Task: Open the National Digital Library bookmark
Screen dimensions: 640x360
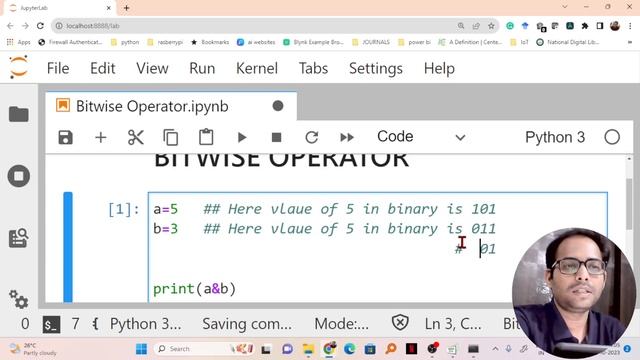Action: pyautogui.click(x=568, y=42)
